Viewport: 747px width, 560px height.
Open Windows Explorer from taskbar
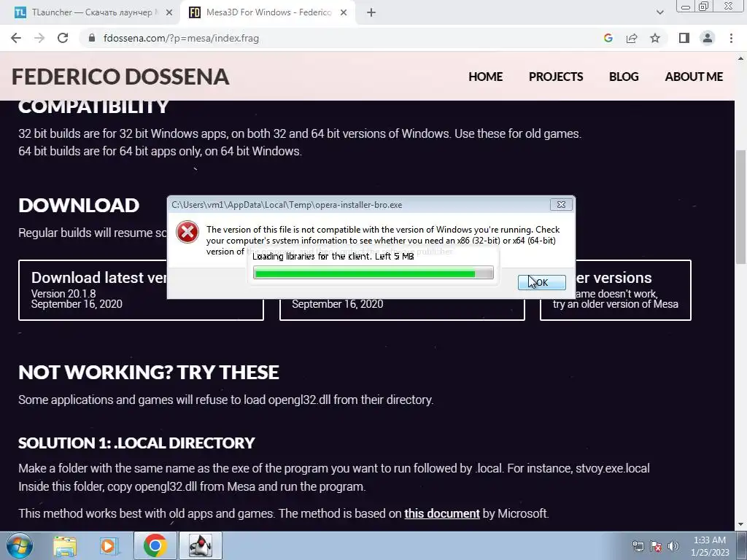65,545
